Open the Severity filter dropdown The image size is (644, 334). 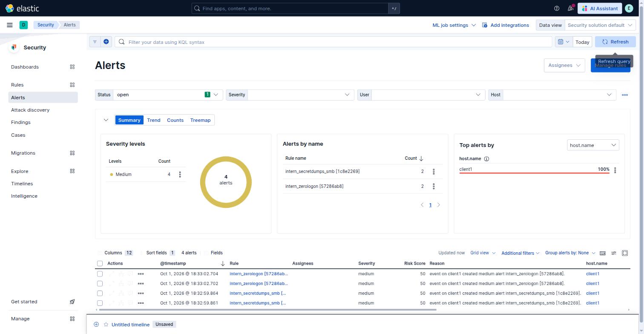click(x=301, y=95)
